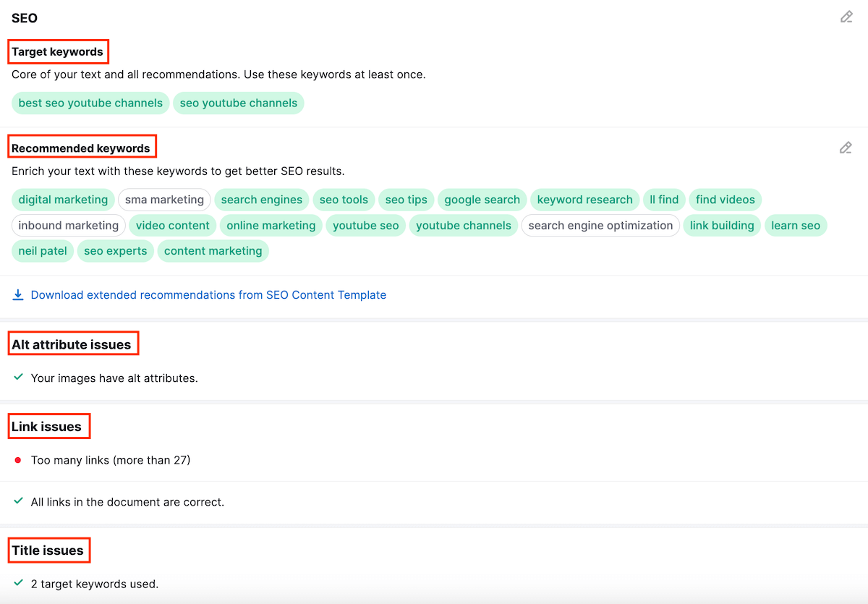
Task: Click the 'digital marketing' keyword tag
Action: point(63,200)
